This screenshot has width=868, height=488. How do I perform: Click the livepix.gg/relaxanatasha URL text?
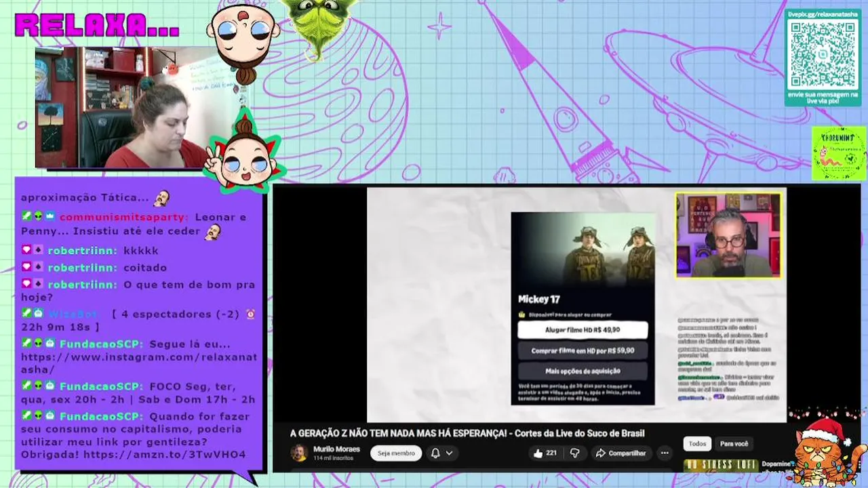[x=823, y=14]
